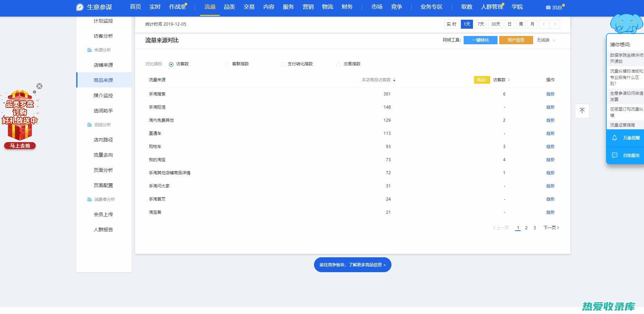Open the 品类 top menu
Image resolution: width=644 pixels, height=314 pixels.
(x=229, y=7)
